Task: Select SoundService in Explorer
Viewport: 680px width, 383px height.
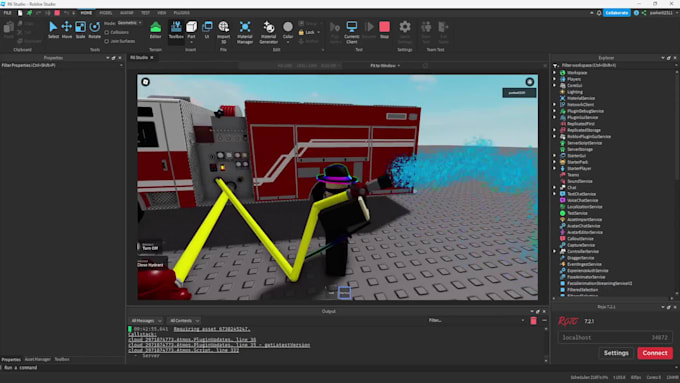Action: click(x=579, y=181)
